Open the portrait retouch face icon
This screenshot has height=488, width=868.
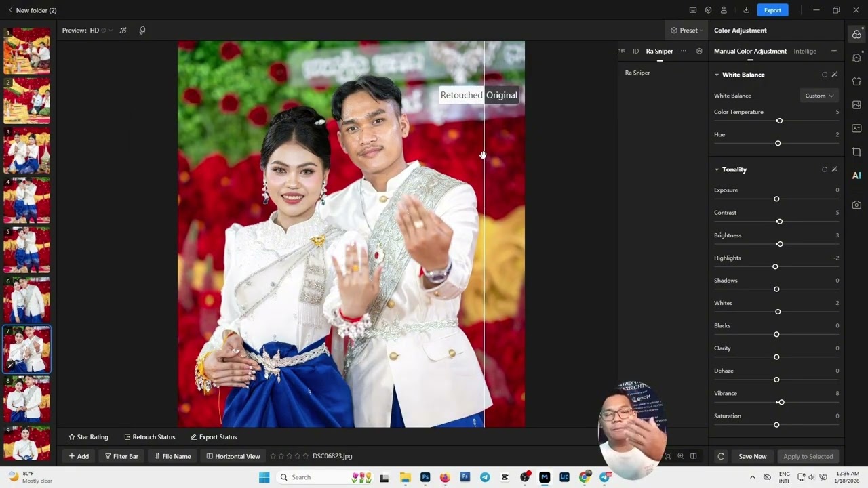click(x=856, y=58)
